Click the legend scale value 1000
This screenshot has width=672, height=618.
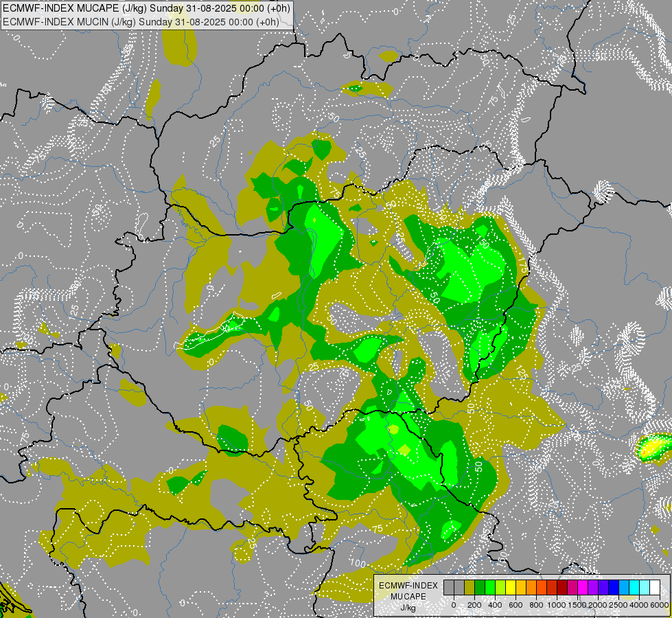click(557, 605)
